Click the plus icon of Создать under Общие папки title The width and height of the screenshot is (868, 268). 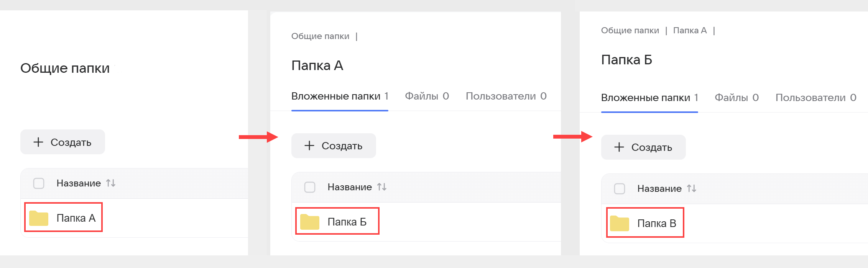pyautogui.click(x=38, y=142)
